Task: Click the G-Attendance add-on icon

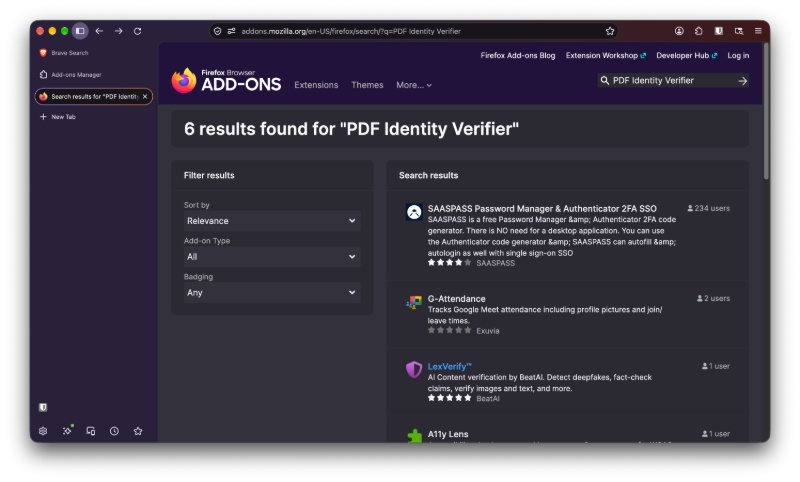Action: [x=414, y=302]
